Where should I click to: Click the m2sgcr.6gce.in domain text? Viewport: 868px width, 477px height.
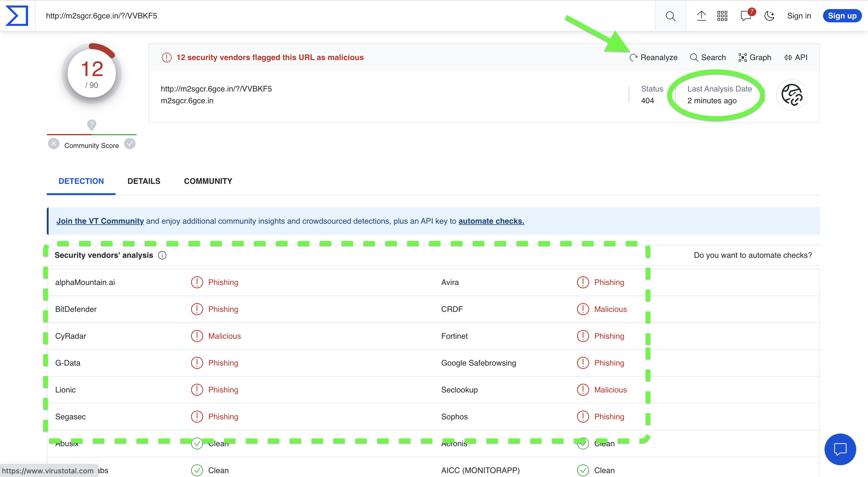point(187,101)
